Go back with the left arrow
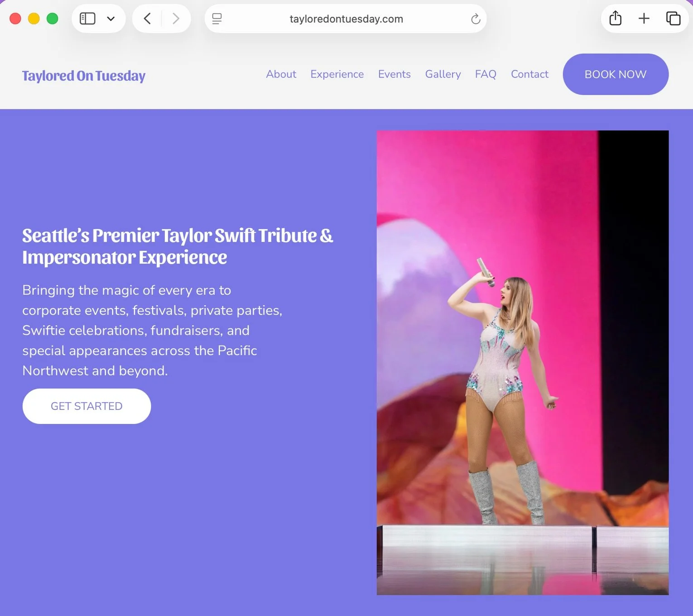The height and width of the screenshot is (616, 693). (147, 19)
